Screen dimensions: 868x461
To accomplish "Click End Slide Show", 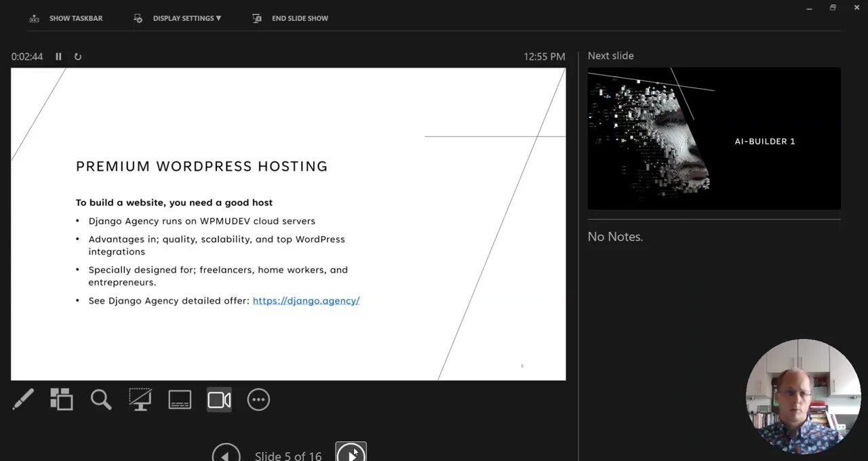I will 290,18.
